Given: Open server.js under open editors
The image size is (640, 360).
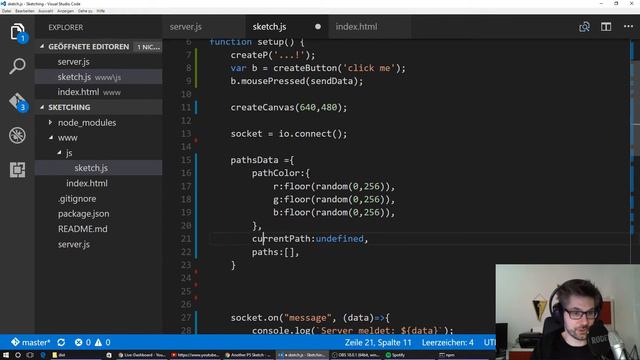Looking at the screenshot, I should [98, 62].
